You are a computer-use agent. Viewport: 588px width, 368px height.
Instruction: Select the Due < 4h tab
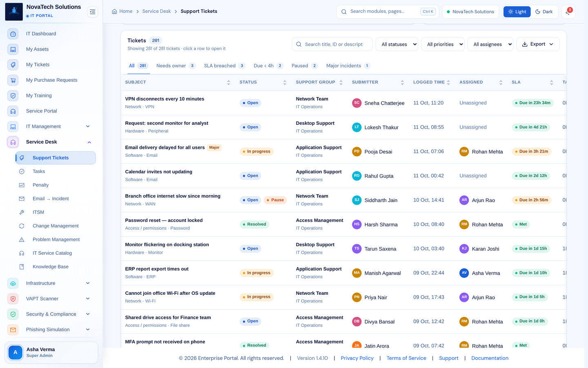pyautogui.click(x=268, y=66)
